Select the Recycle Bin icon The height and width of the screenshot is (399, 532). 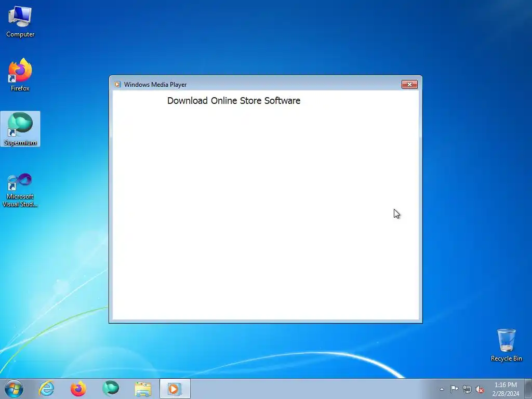[x=506, y=345]
